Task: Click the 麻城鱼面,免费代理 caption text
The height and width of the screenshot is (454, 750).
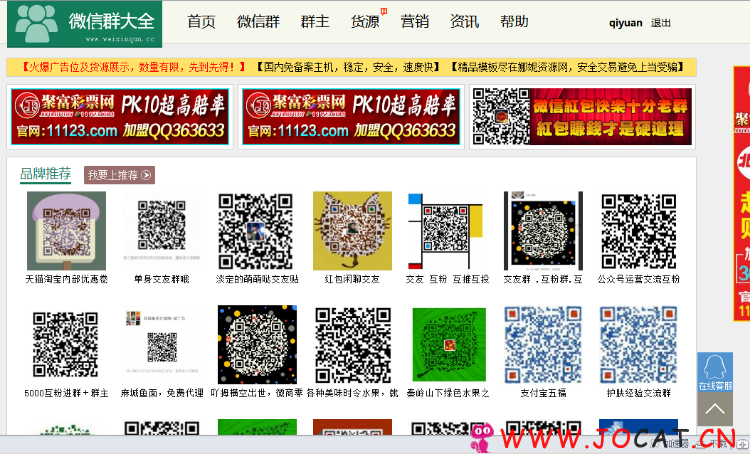Action: (162, 393)
